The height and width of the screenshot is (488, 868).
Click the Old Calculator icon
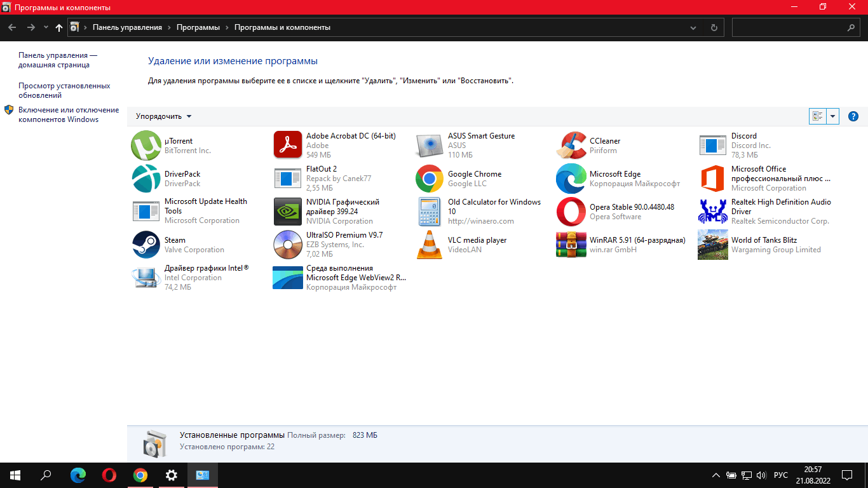tap(430, 212)
